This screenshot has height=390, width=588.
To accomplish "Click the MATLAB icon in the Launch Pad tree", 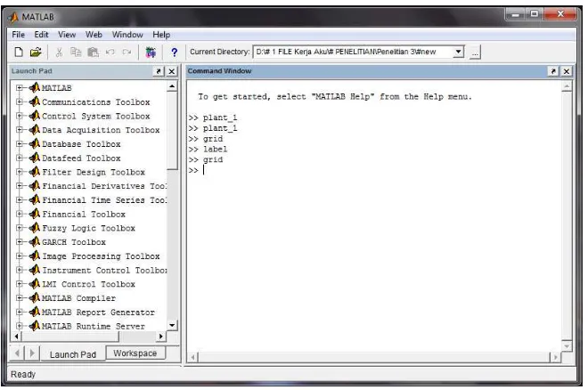I will click(x=35, y=87).
